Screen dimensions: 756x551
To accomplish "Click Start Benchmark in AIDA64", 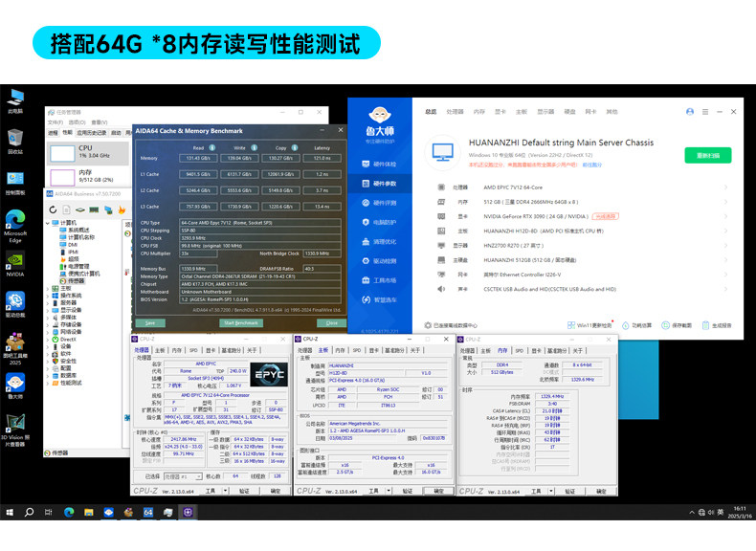I will click(x=241, y=322).
